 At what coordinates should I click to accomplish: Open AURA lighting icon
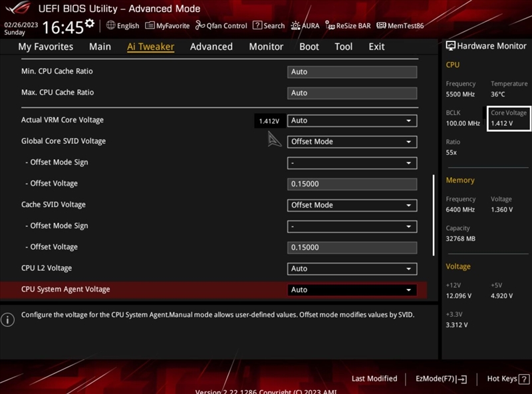pos(295,25)
